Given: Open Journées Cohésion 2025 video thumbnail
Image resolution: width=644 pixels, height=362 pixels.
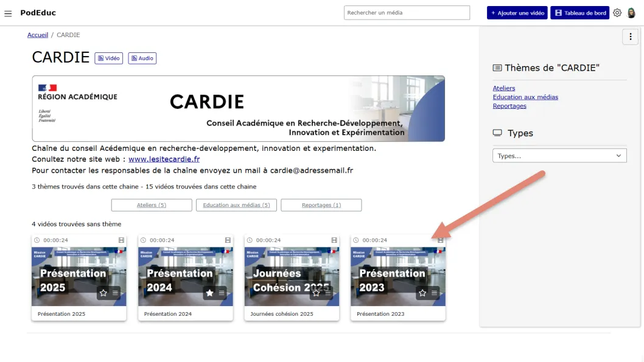Looking at the screenshot, I should [292, 276].
